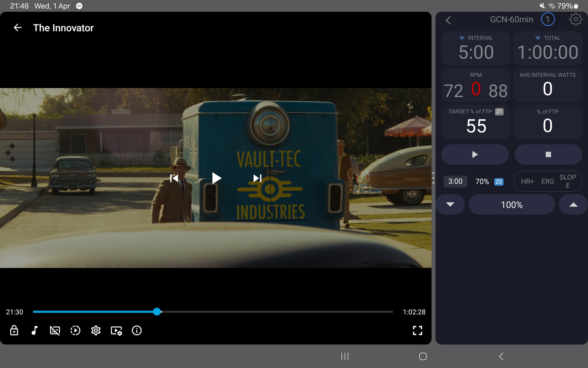The width and height of the screenshot is (588, 368).
Task: Expand the TOTAL timer dropdown
Action: tap(538, 38)
